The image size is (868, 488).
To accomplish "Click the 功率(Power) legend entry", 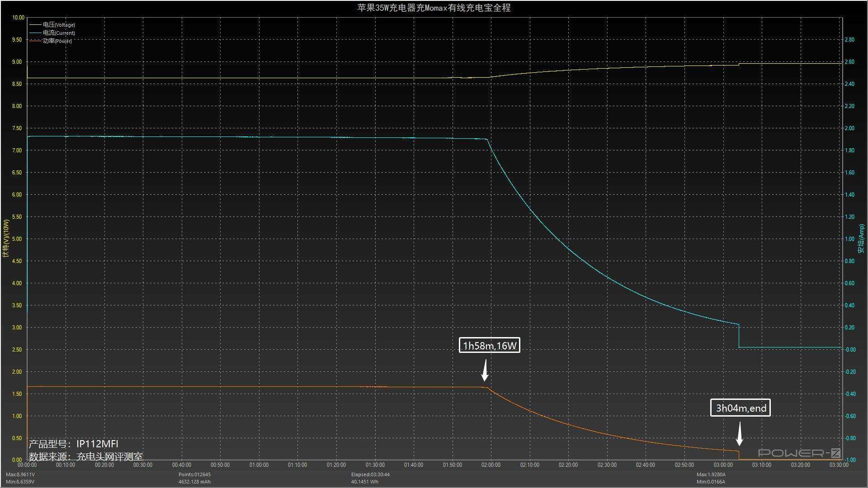I will [51, 41].
